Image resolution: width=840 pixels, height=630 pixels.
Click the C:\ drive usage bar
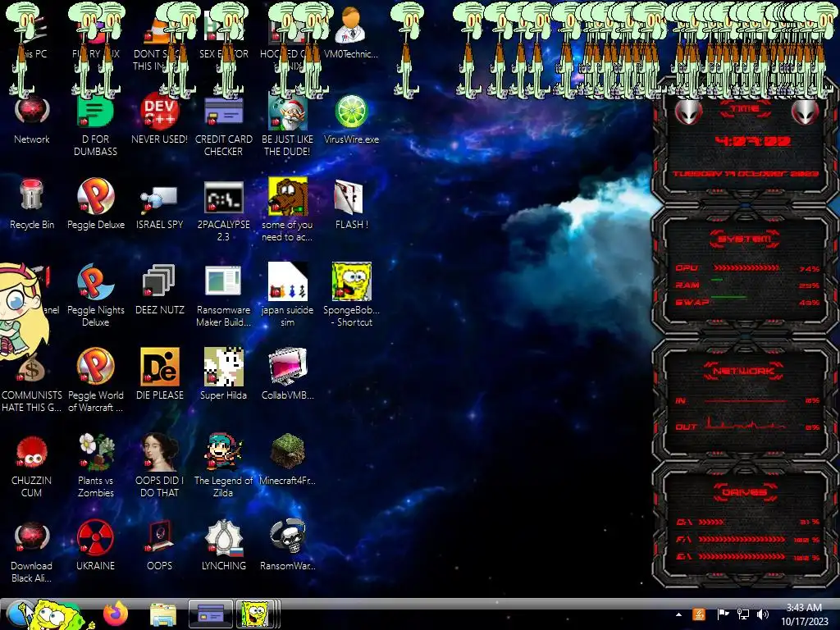click(x=711, y=522)
